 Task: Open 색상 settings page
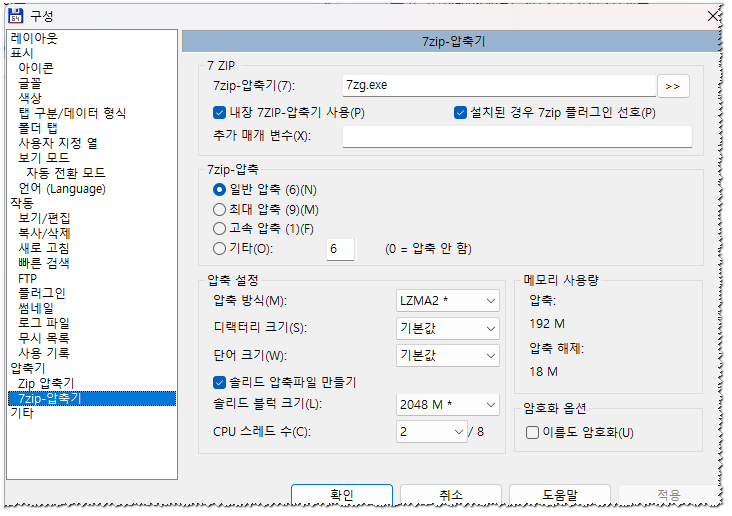coord(30,98)
